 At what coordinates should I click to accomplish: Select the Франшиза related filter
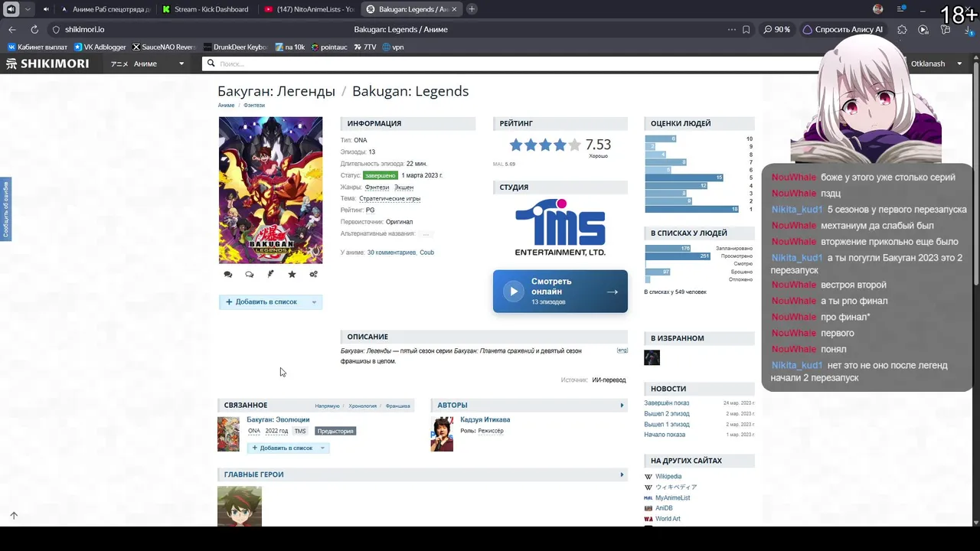398,406
